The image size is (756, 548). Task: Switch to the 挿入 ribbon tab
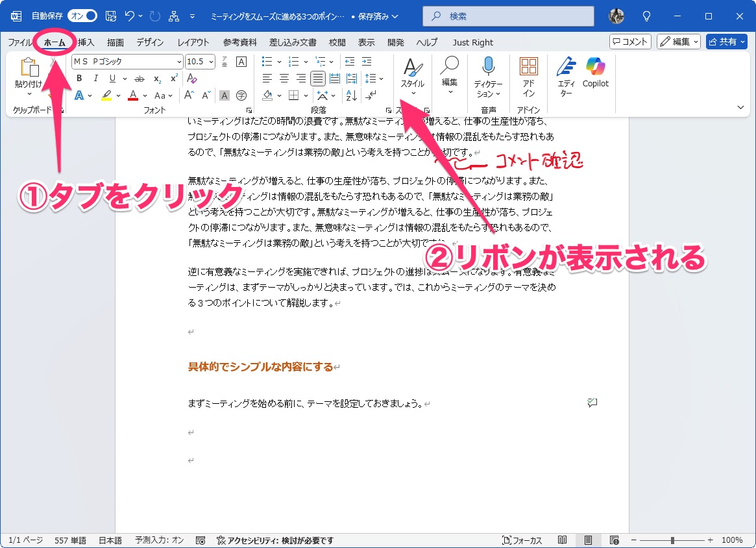point(85,42)
